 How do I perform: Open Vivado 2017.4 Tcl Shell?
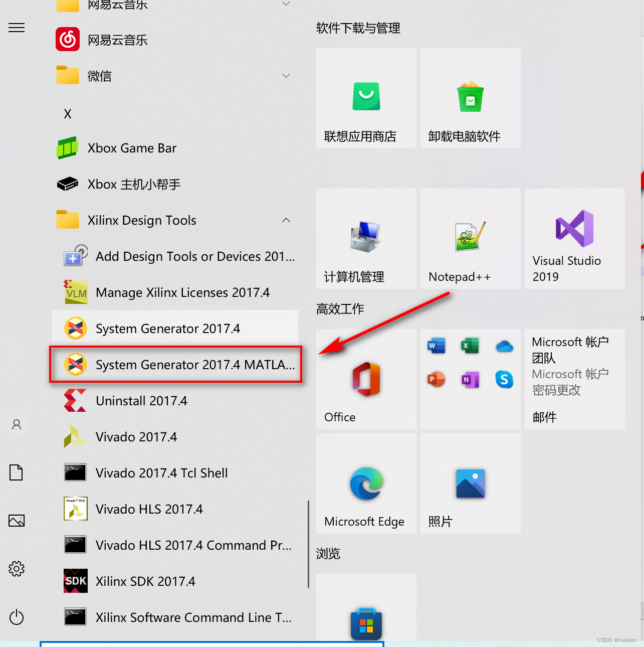point(161,472)
